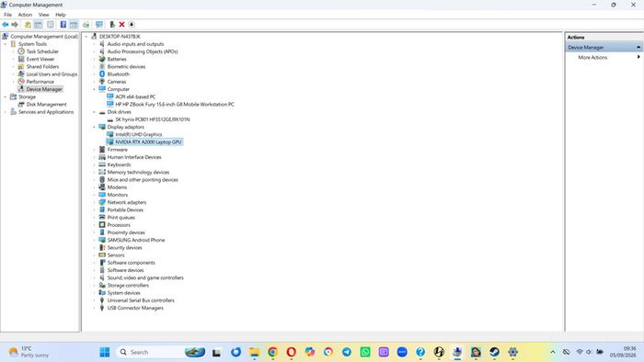Open More Actions in the Actions pane
The height and width of the screenshot is (362, 644).
(x=592, y=57)
